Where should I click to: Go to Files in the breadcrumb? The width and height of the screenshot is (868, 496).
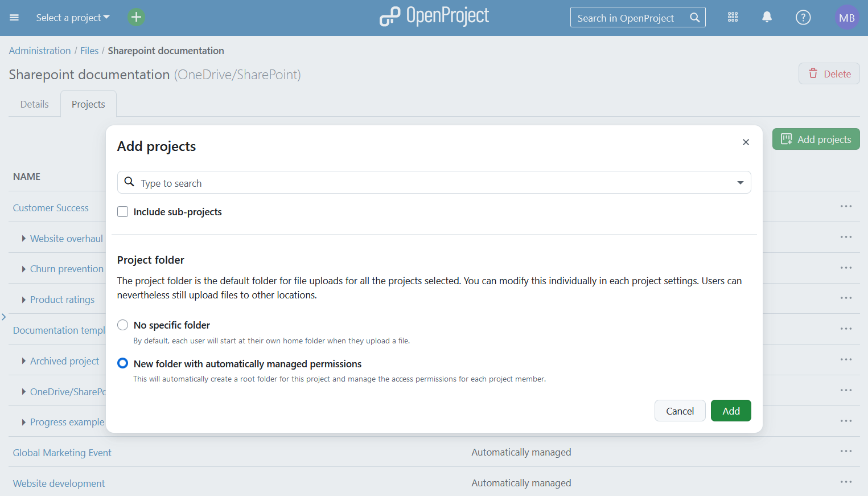tap(89, 51)
